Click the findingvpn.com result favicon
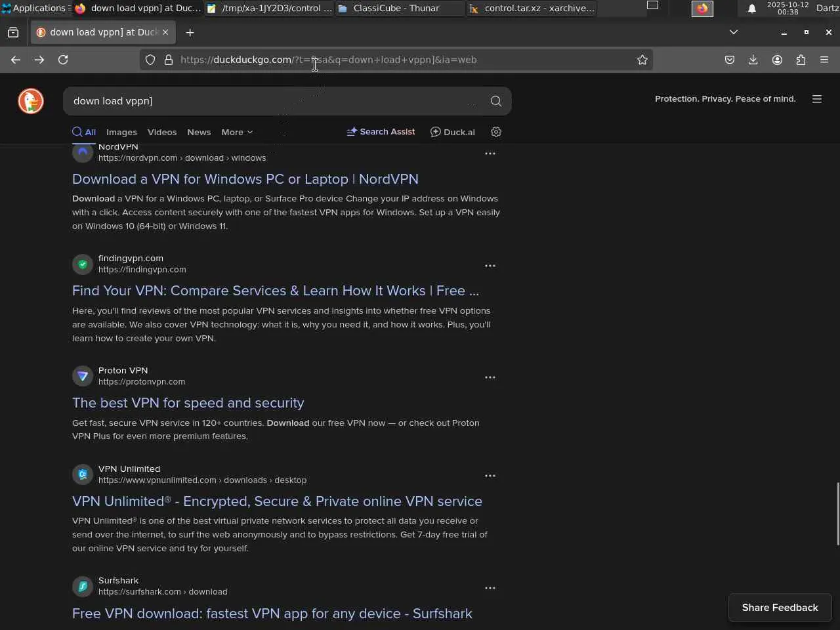 click(83, 264)
